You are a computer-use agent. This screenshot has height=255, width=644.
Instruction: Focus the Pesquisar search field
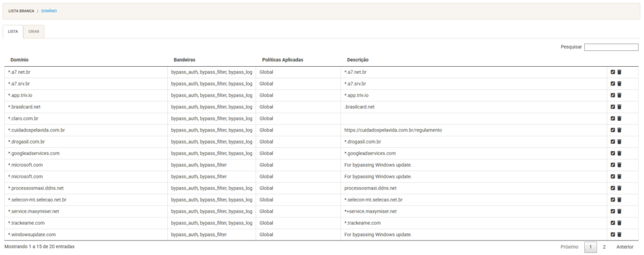611,47
